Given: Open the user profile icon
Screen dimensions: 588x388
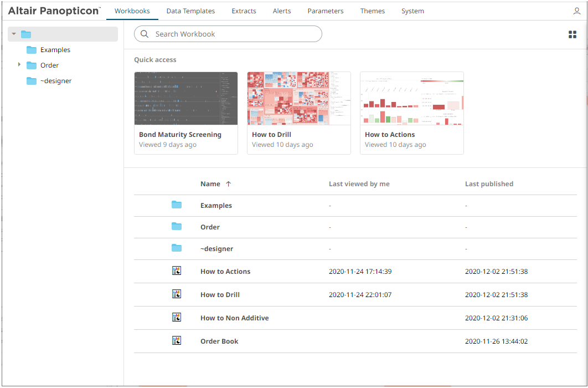Looking at the screenshot, I should point(577,11).
